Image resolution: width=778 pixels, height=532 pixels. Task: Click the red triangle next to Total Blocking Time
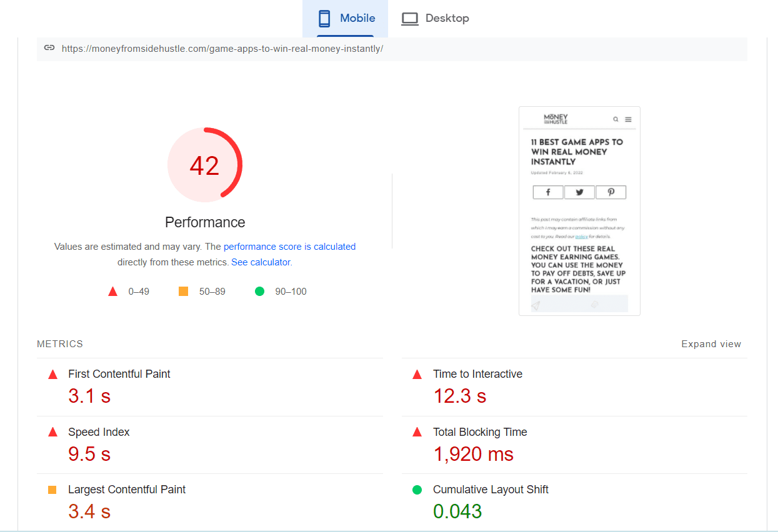tap(417, 431)
